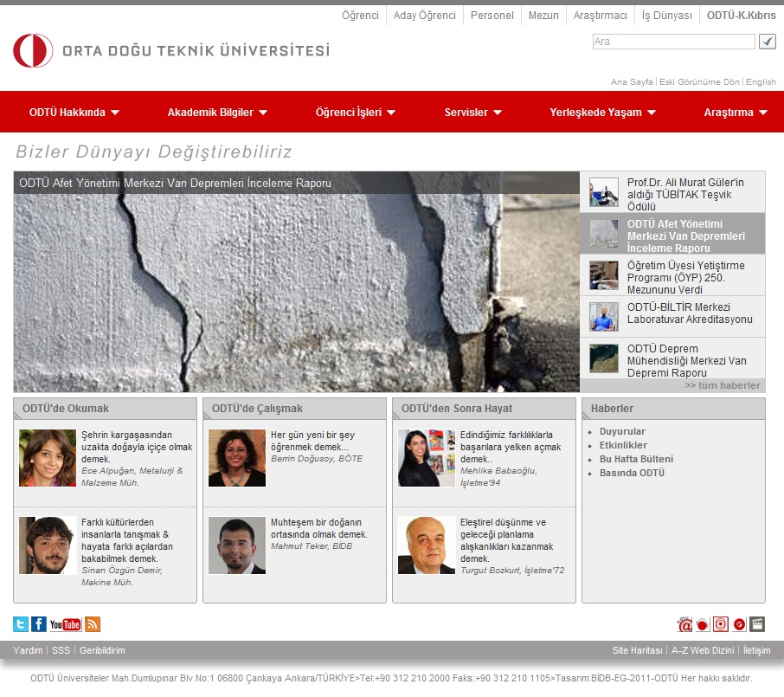The width and height of the screenshot is (784, 697).
Task: Open the Öğrenci top menu item
Action: 360,16
